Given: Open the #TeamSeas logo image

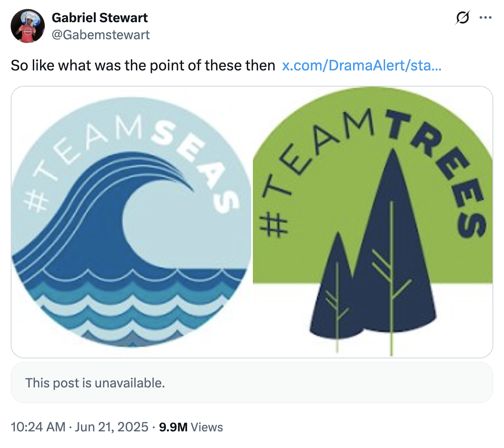Looking at the screenshot, I should click(132, 222).
